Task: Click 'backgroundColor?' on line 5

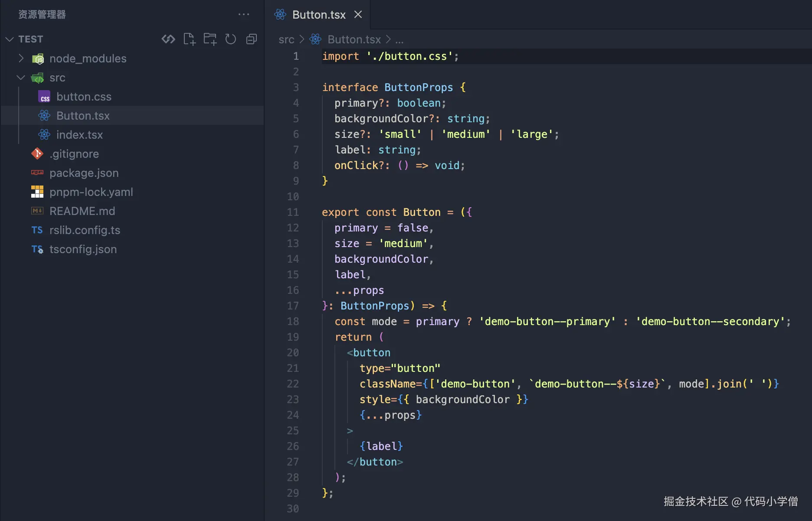Action: tap(384, 119)
